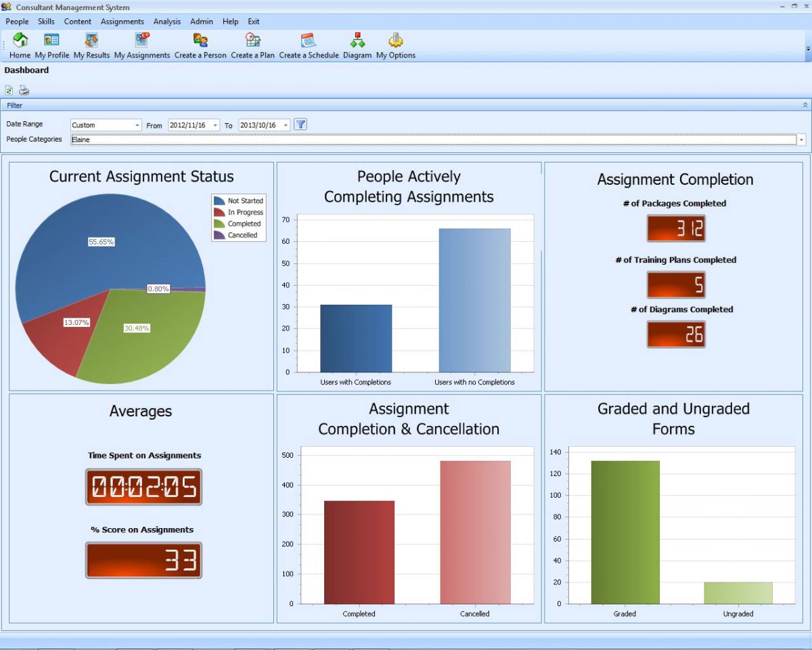Screen dimensions: 812x650
Task: Open the Analysis menu
Action: pos(167,22)
